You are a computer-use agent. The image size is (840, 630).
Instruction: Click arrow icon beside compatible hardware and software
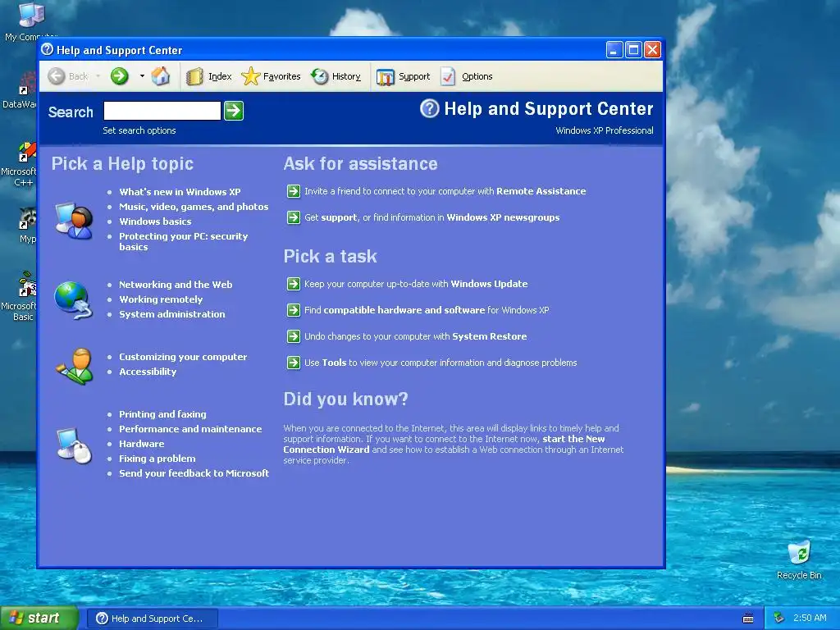294,310
